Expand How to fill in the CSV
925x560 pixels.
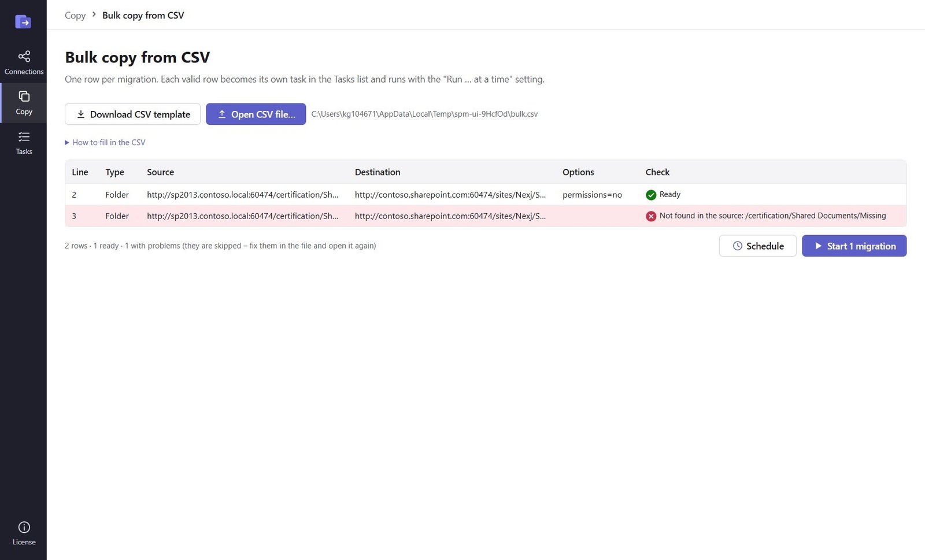coord(105,142)
